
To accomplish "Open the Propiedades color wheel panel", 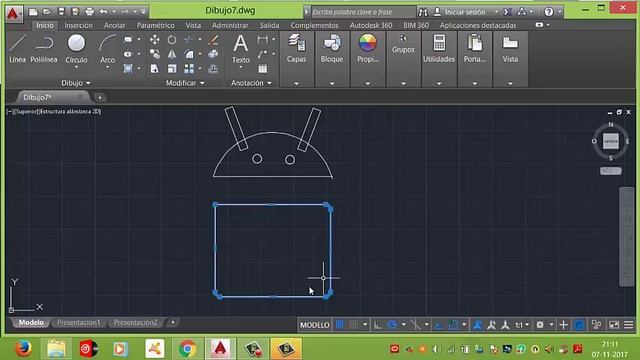I will [368, 48].
